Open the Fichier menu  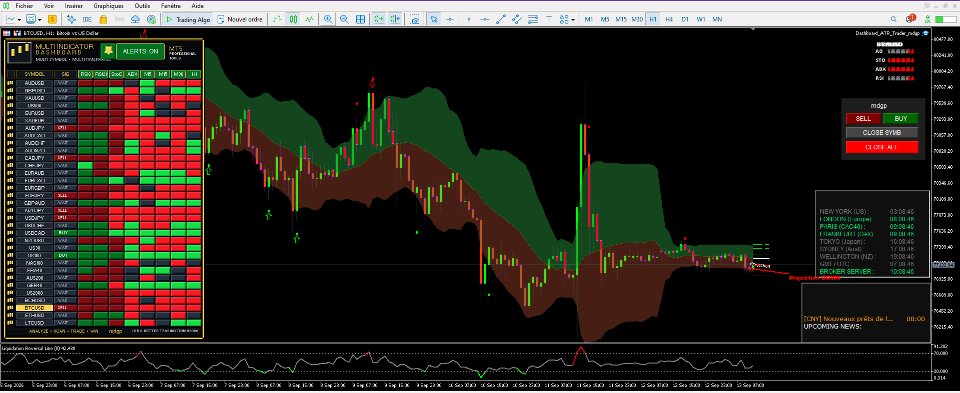[x=24, y=5]
